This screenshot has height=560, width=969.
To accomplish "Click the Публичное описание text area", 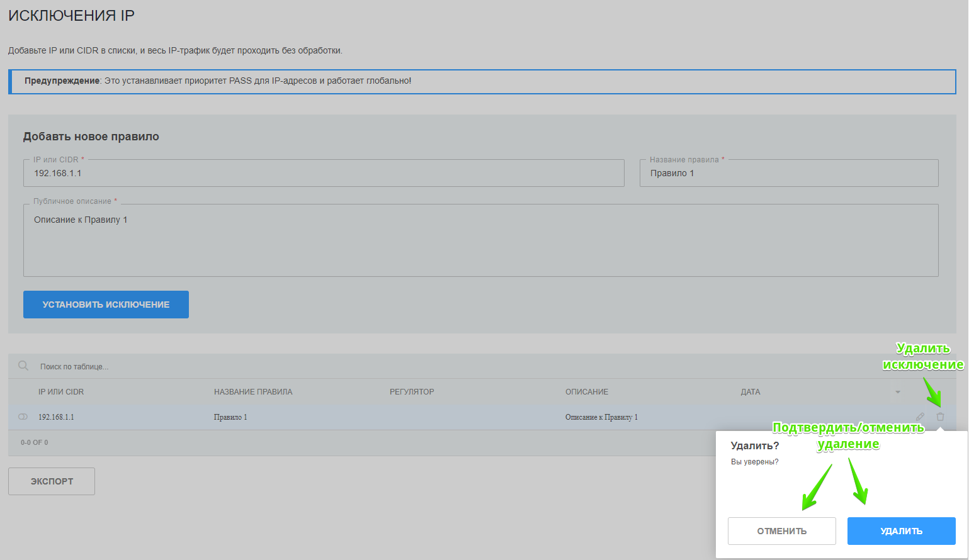I will point(480,242).
